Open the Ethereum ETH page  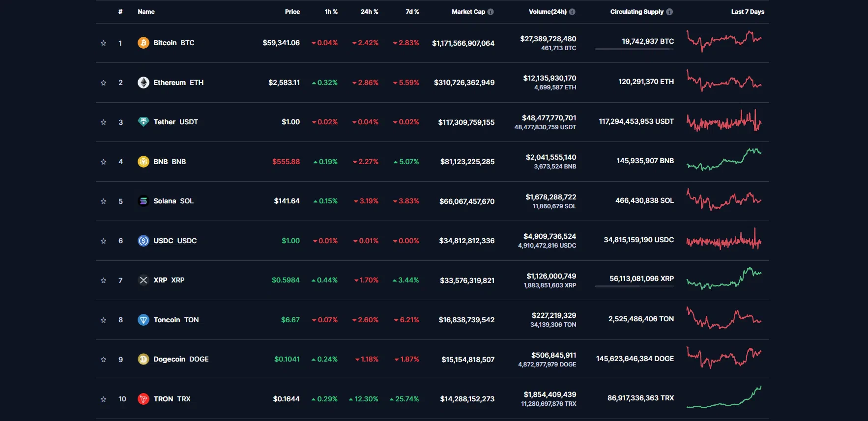(178, 83)
